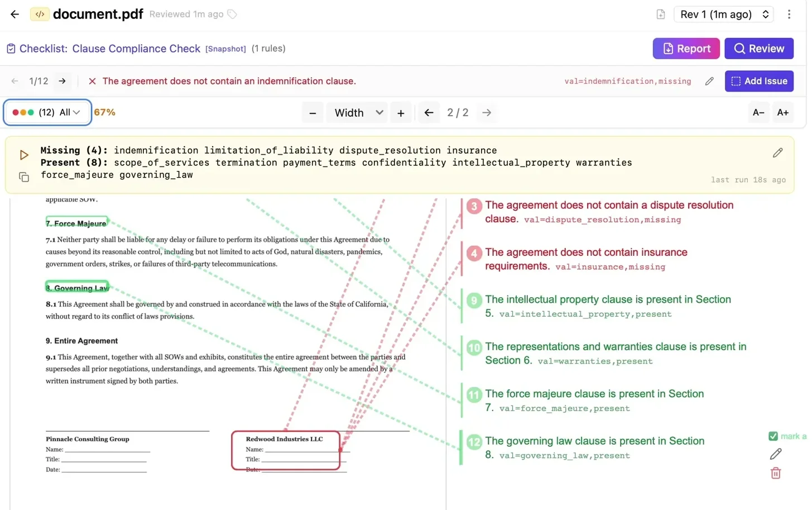Click the back arrow beside document.pdf

15,15
